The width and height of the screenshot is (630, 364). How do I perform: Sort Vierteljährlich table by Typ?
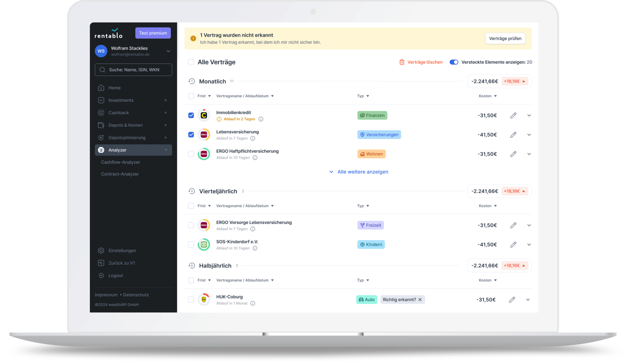[x=363, y=206]
